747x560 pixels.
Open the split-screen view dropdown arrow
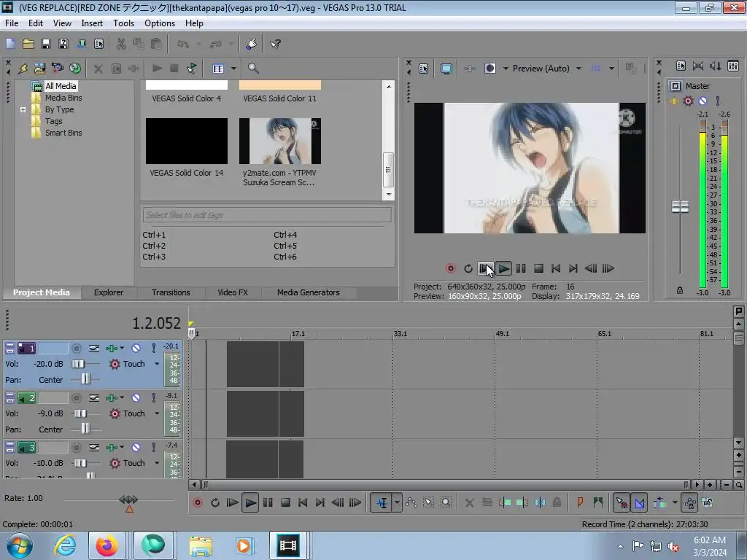pyautogui.click(x=506, y=69)
